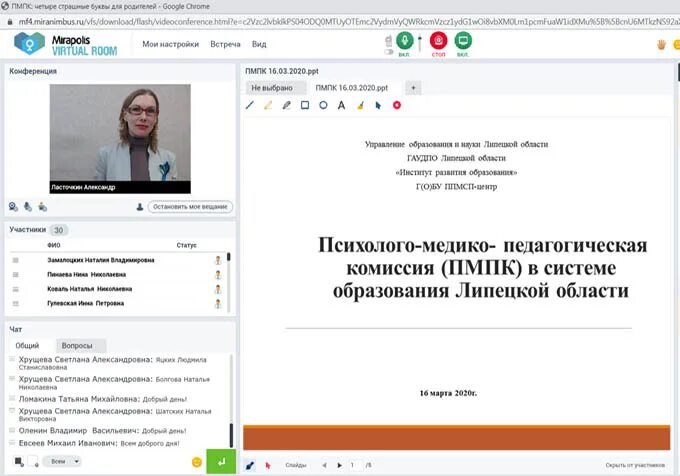Image resolution: width=680 pixels, height=476 pixels.
Task: Toggle the red pointer mode below slide
Action: tap(268, 465)
